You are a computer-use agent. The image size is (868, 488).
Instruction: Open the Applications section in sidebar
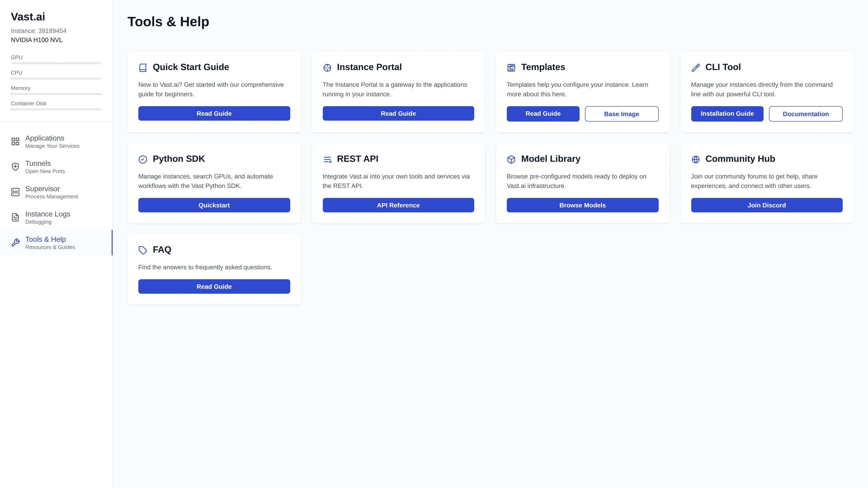point(56,141)
